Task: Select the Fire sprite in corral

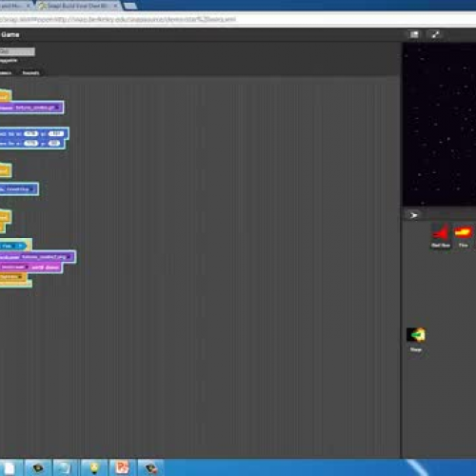Action: 463,235
